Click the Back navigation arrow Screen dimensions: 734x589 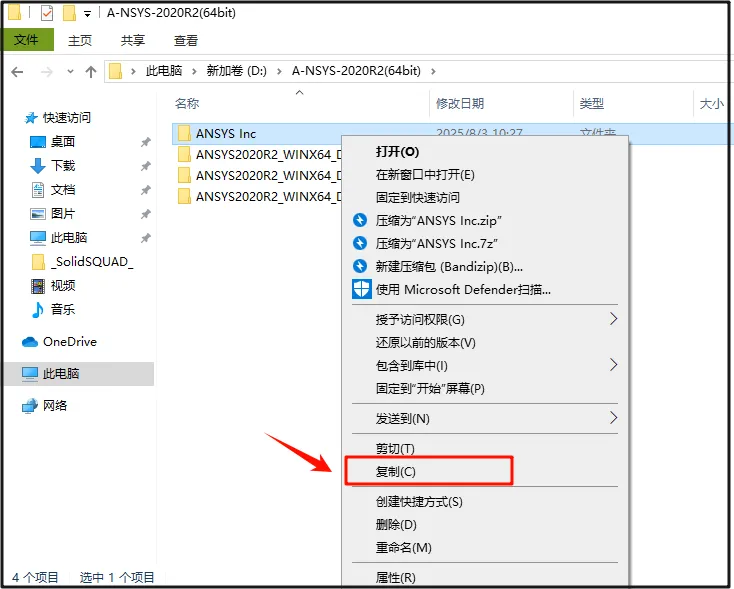point(17,72)
